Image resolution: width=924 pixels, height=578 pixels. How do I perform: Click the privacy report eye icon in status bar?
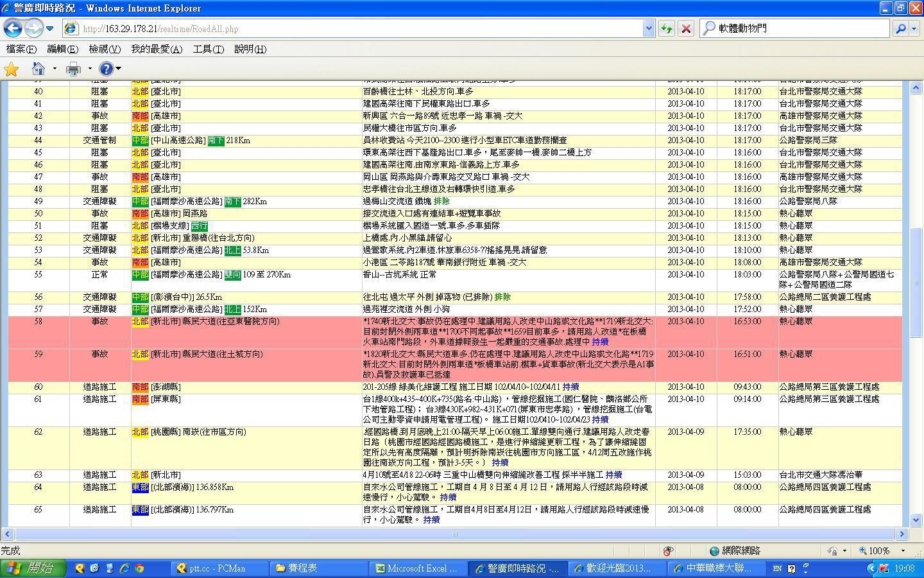tap(668, 551)
